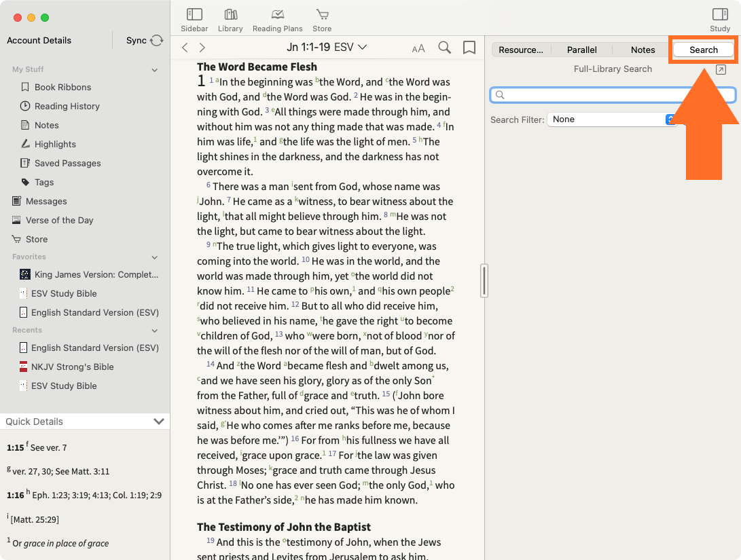Switch to the Resource tab

point(521,50)
